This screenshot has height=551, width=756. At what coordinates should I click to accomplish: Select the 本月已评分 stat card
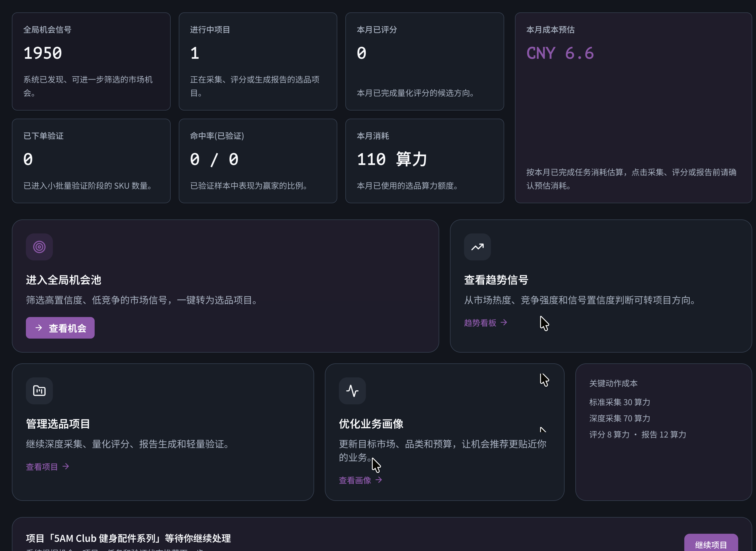(x=424, y=61)
